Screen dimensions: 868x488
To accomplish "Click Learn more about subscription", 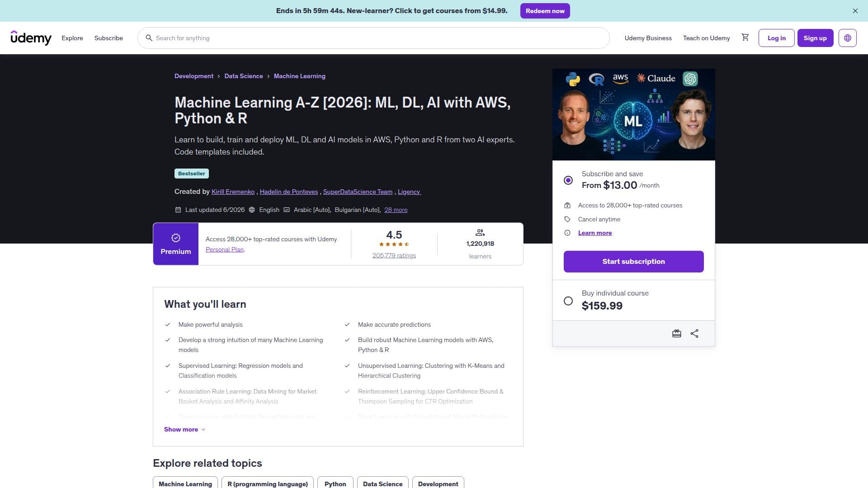I will [x=595, y=233].
